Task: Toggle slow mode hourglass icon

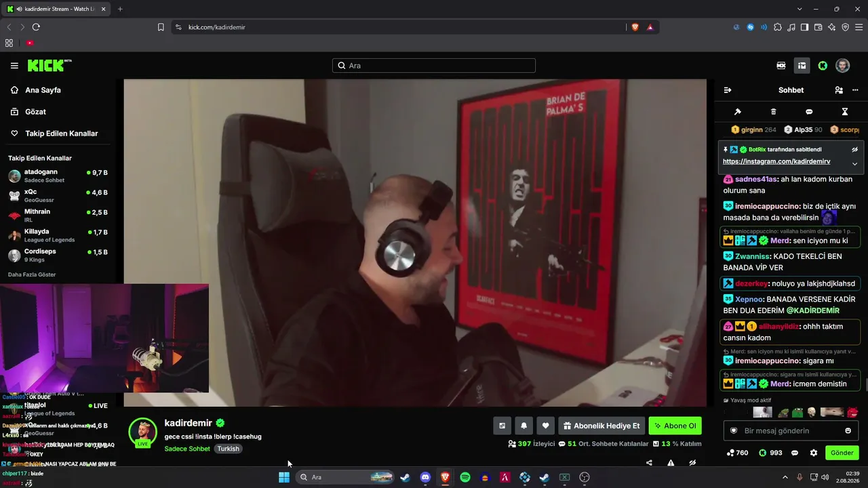Action: pos(845,112)
